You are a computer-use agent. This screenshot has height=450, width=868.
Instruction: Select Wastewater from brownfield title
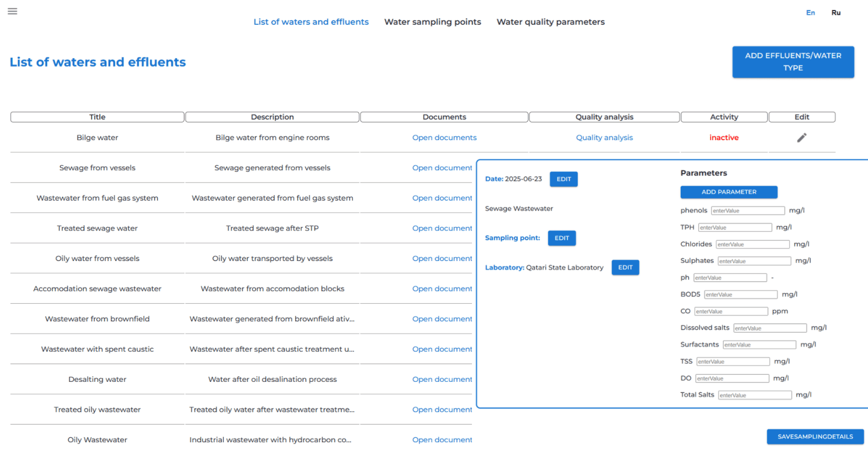click(x=97, y=319)
